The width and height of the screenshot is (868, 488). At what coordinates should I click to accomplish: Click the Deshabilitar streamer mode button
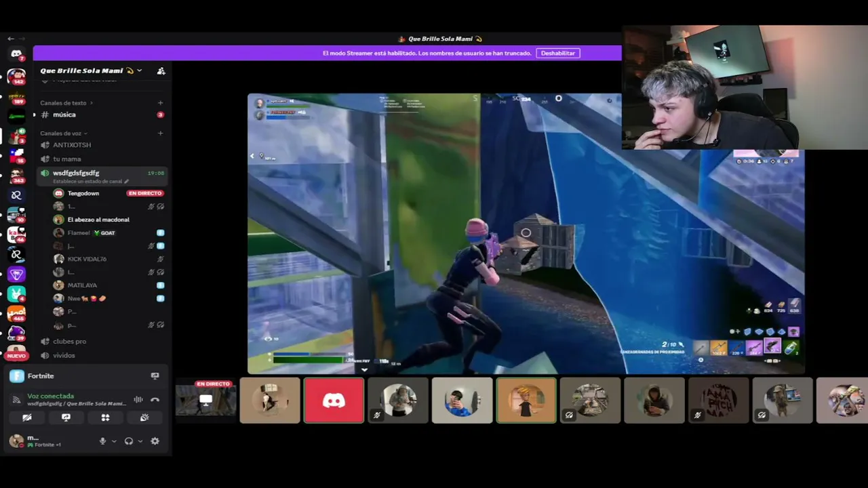(558, 53)
